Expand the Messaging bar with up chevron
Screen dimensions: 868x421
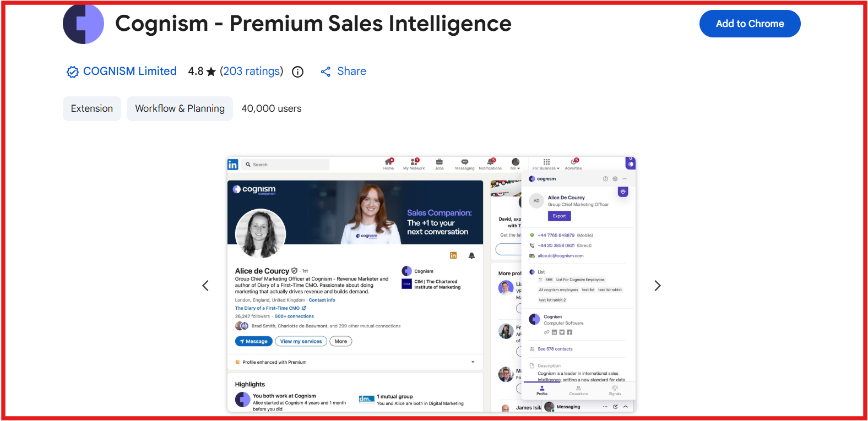pos(625,407)
